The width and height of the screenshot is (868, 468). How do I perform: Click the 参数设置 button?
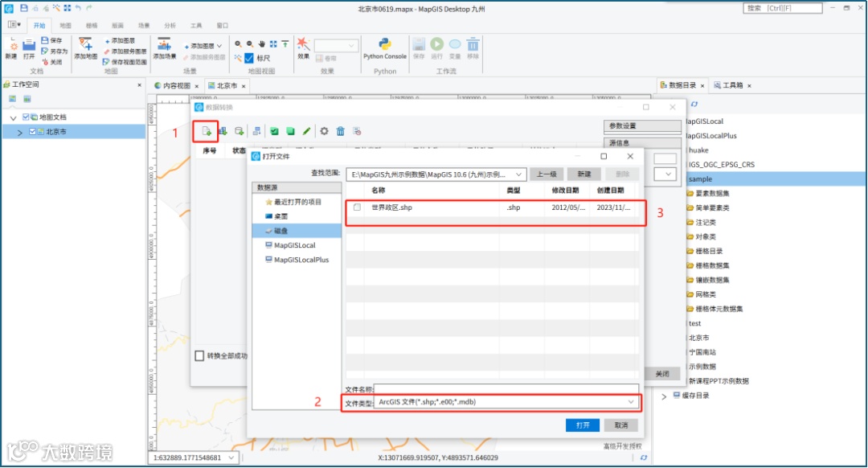point(642,125)
